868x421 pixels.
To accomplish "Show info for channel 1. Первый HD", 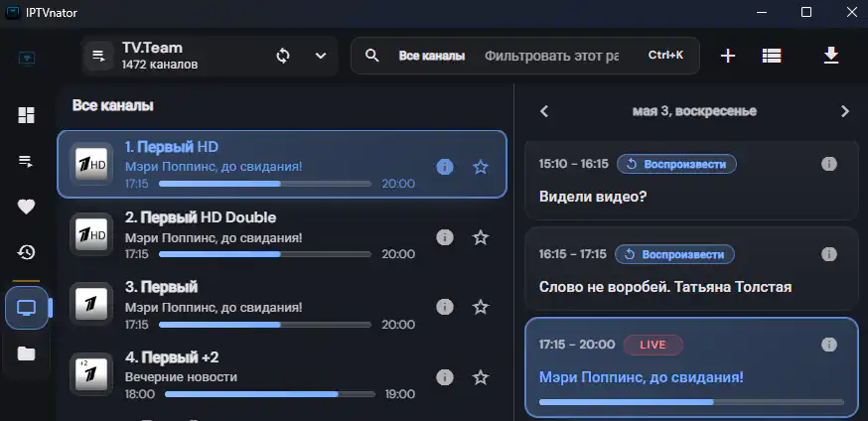I will pyautogui.click(x=445, y=167).
